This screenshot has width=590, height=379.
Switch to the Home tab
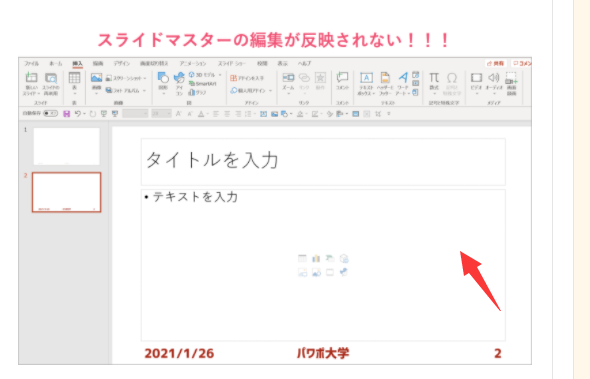[x=56, y=63]
